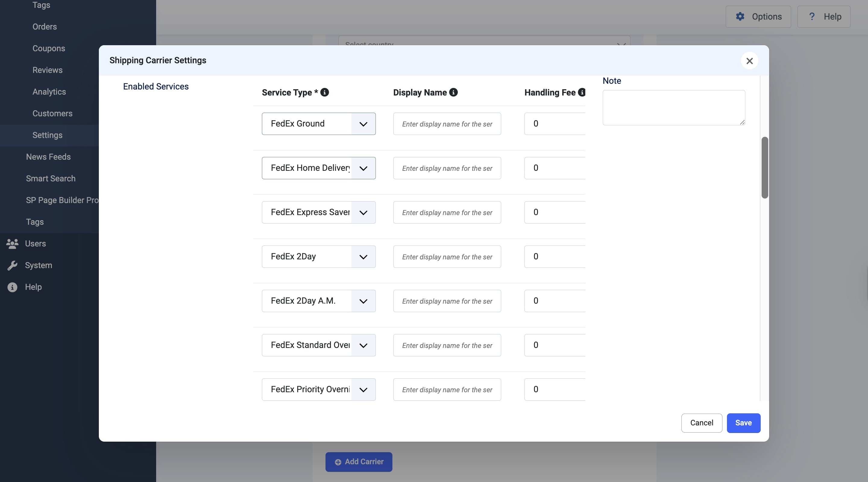Viewport: 868px width, 482px height.
Task: Click the Options gear icon
Action: point(740,17)
